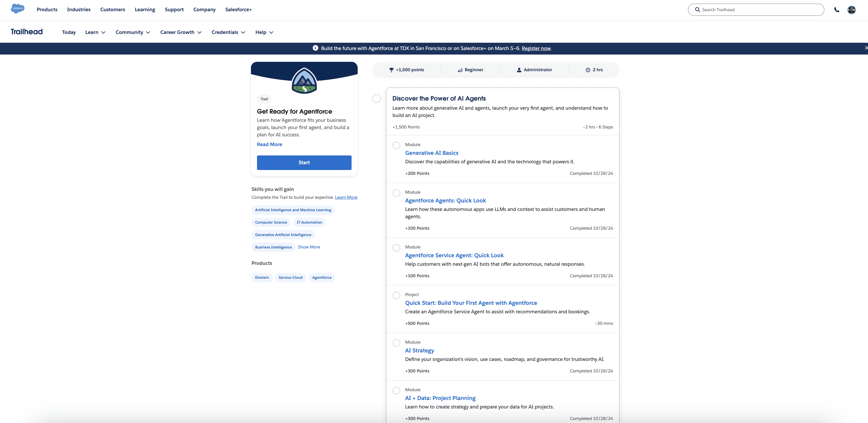The height and width of the screenshot is (423, 868).
Task: Open the user profile avatar
Action: click(852, 10)
